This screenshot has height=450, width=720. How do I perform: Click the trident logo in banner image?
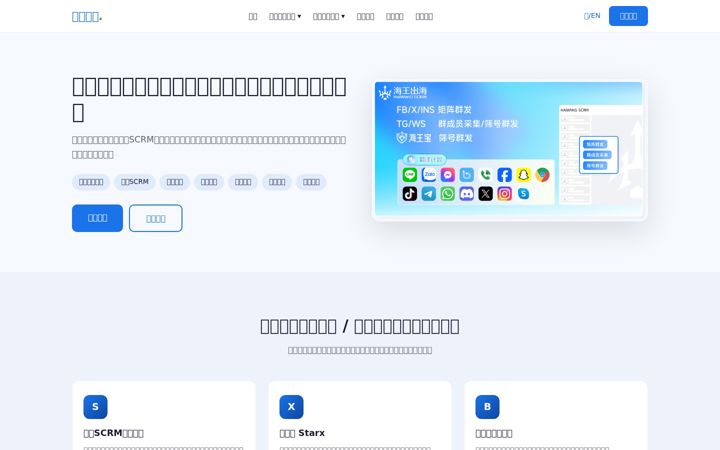[385, 92]
